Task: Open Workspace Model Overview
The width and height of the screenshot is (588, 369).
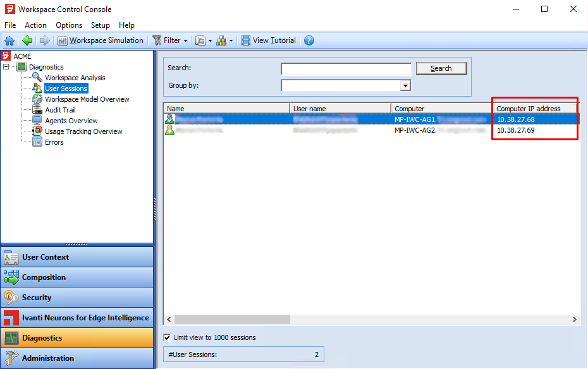Action: pos(87,99)
